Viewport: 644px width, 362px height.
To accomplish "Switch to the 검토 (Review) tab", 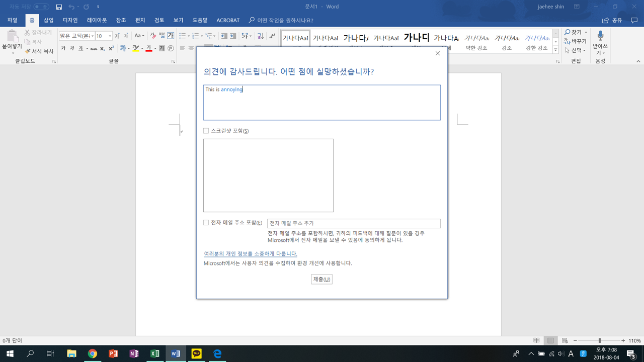I will [159, 21].
